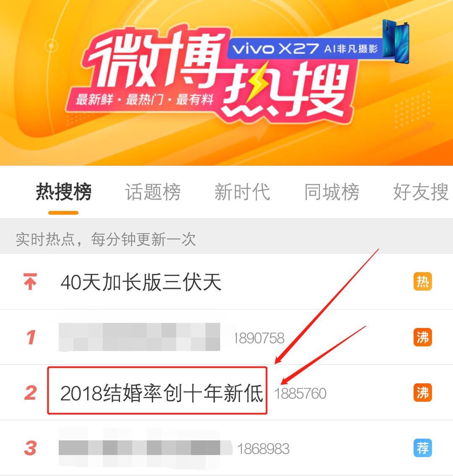Tap the rank number 2 icon

click(x=30, y=393)
